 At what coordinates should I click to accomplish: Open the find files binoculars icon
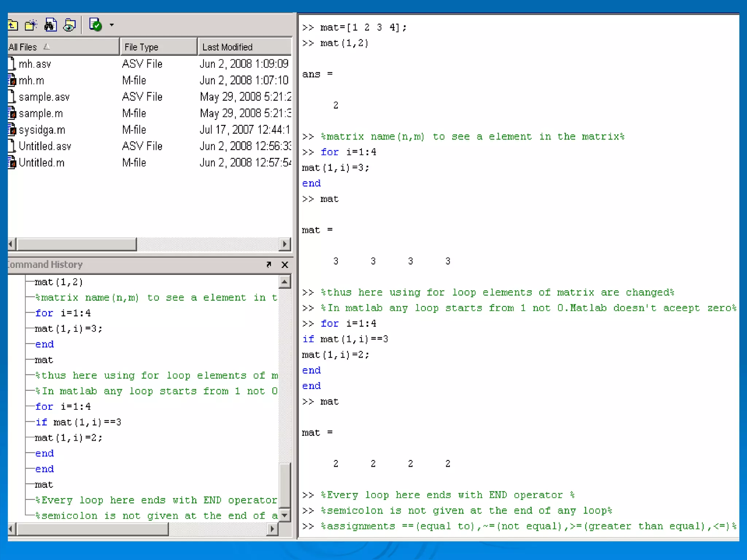(x=50, y=25)
